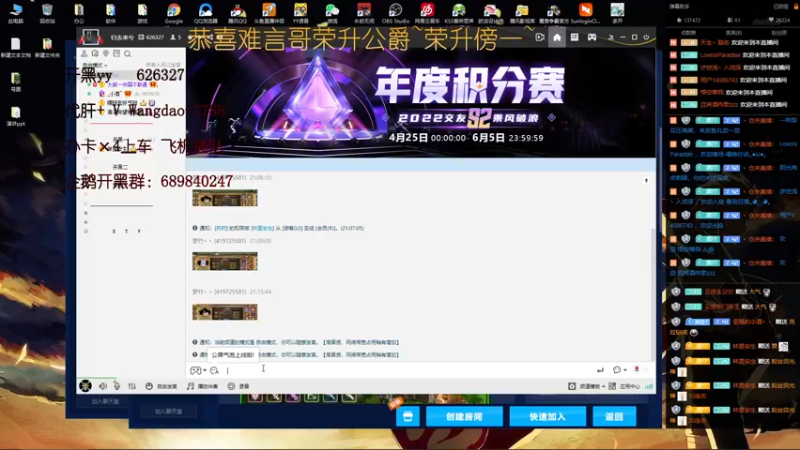Click the scroll-to-top pin in chat area
The image size is (800, 450).
(646, 181)
